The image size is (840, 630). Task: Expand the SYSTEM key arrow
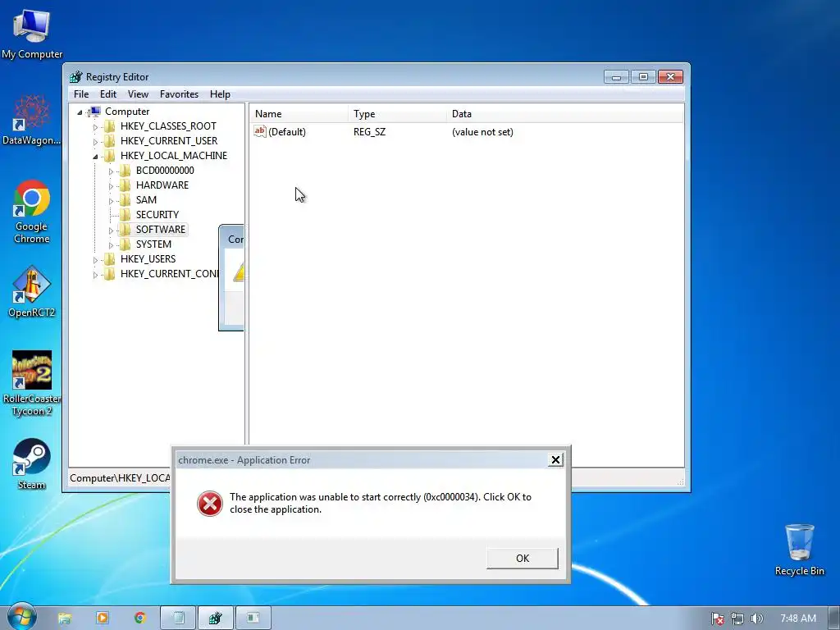coord(111,245)
